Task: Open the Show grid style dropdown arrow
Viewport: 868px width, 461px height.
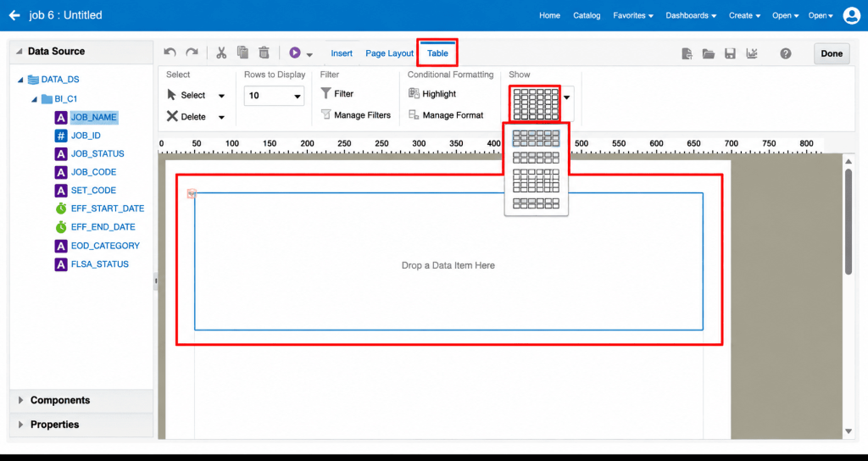Action: (567, 97)
